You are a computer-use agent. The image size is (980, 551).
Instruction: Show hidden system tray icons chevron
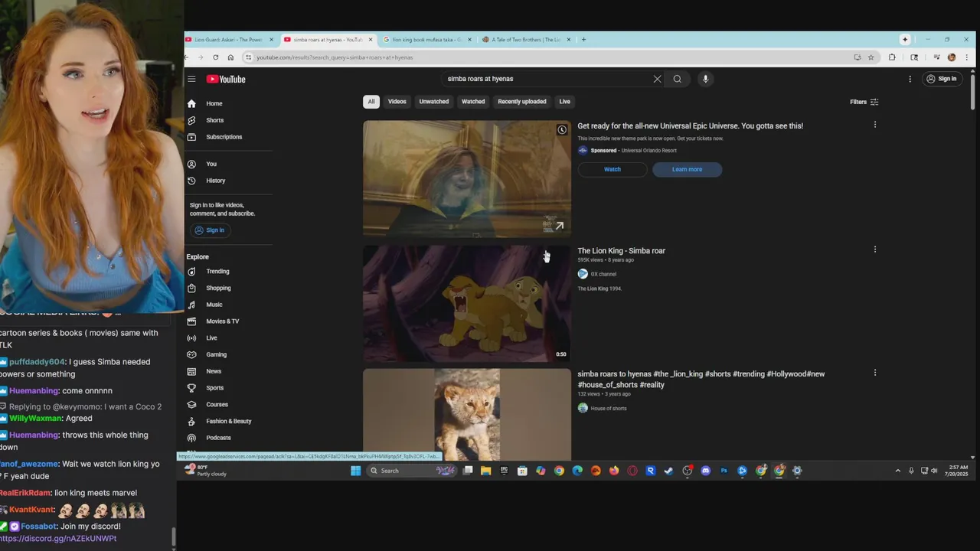coord(898,471)
